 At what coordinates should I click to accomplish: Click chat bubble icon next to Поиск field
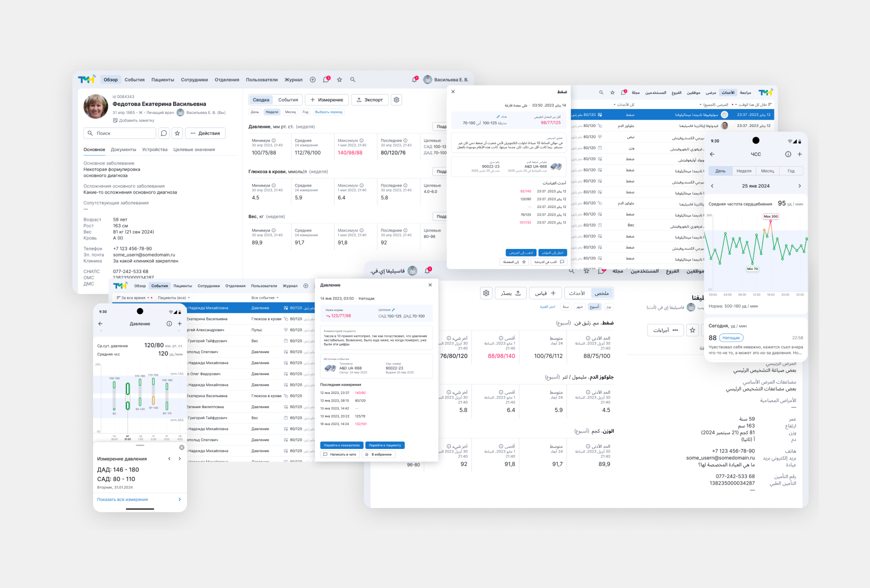tap(163, 133)
